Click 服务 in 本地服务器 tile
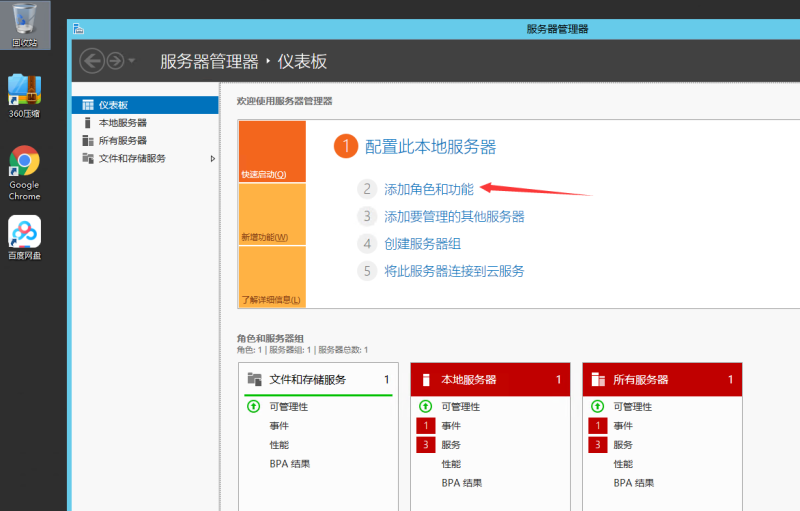 [x=451, y=445]
